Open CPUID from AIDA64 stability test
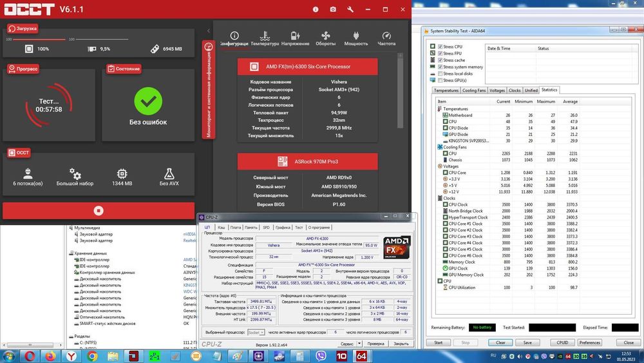This screenshot has width=644, height=363. 562,342
